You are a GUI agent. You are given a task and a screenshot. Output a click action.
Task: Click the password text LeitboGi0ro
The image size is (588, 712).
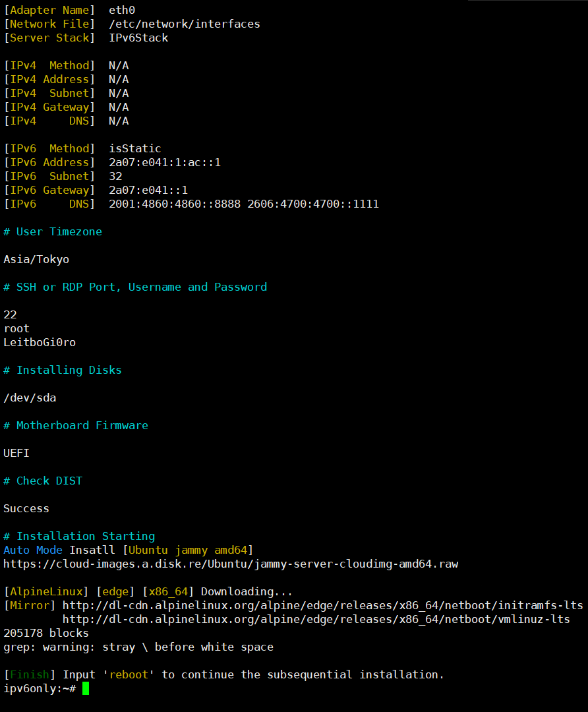point(40,342)
